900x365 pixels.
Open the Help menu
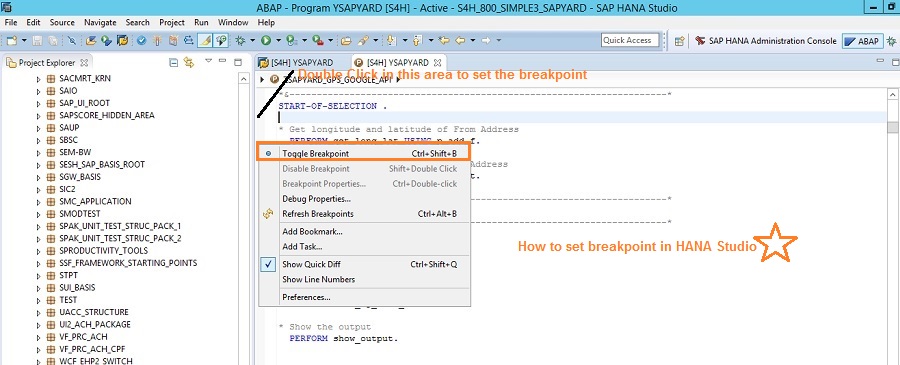tap(266, 22)
